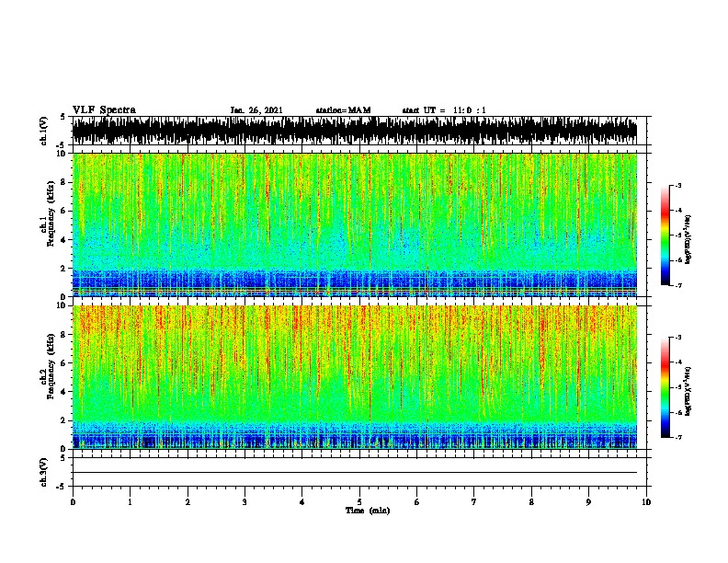Screen dimensions: 728x563
Task: Click the ch.2 color bar scale
Action: [665, 387]
